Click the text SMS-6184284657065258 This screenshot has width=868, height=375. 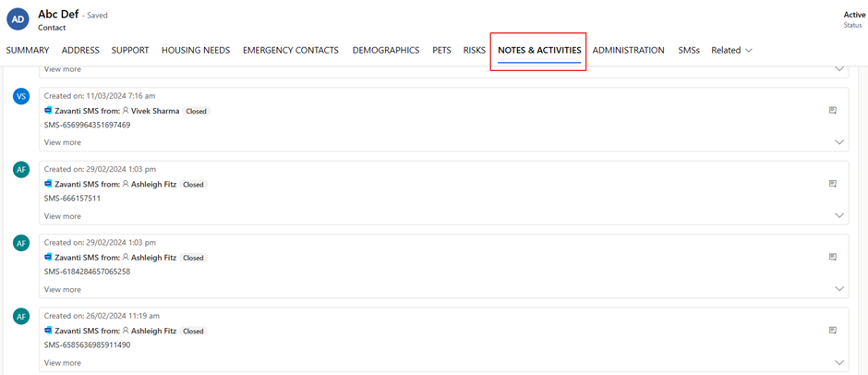[88, 272]
